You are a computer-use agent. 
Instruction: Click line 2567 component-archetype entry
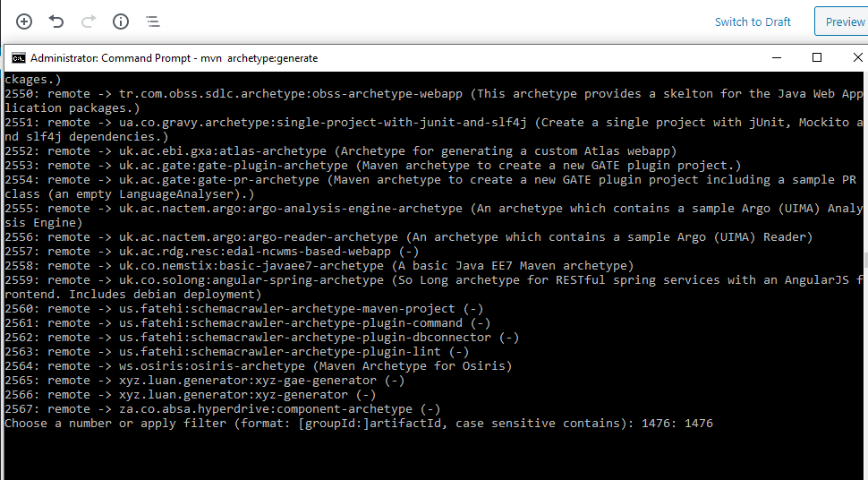pyautogui.click(x=223, y=409)
